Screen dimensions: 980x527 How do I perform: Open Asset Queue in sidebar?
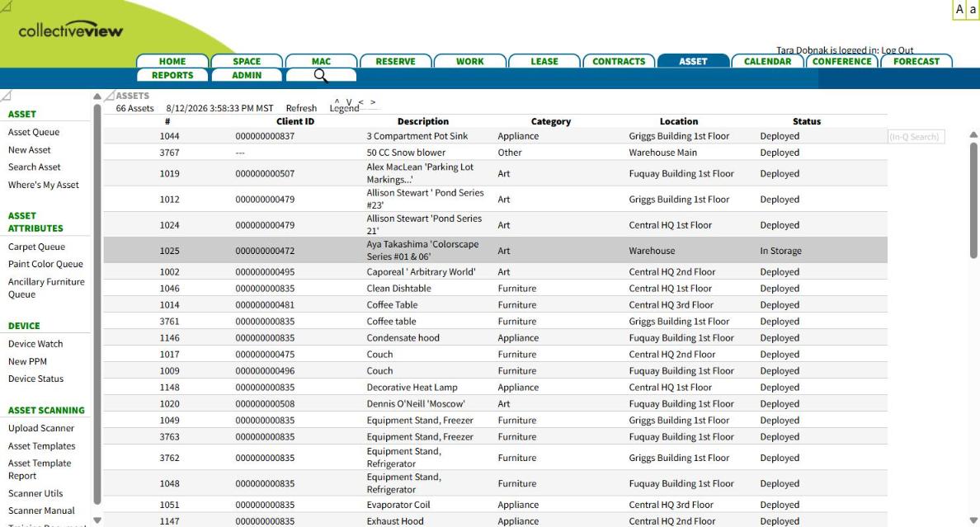pos(34,132)
